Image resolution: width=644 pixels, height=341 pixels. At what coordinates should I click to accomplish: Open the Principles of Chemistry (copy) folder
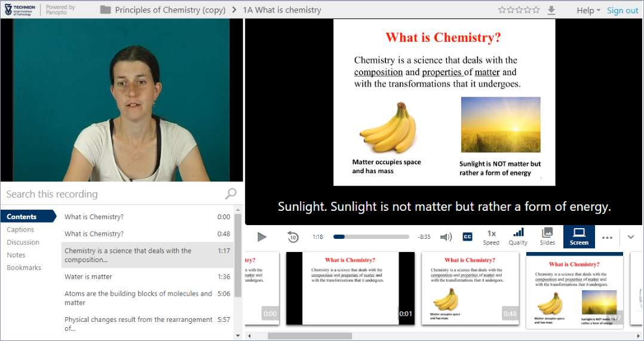(x=170, y=10)
